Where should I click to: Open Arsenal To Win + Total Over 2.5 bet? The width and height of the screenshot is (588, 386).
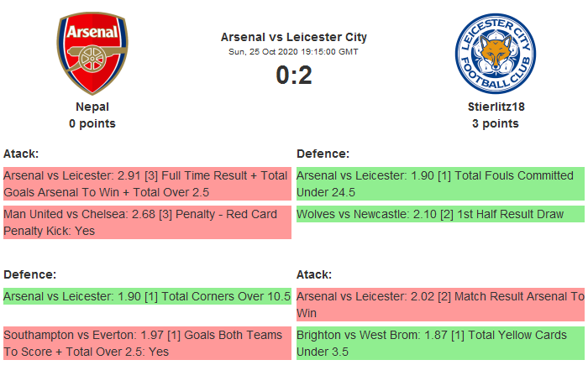click(x=146, y=185)
